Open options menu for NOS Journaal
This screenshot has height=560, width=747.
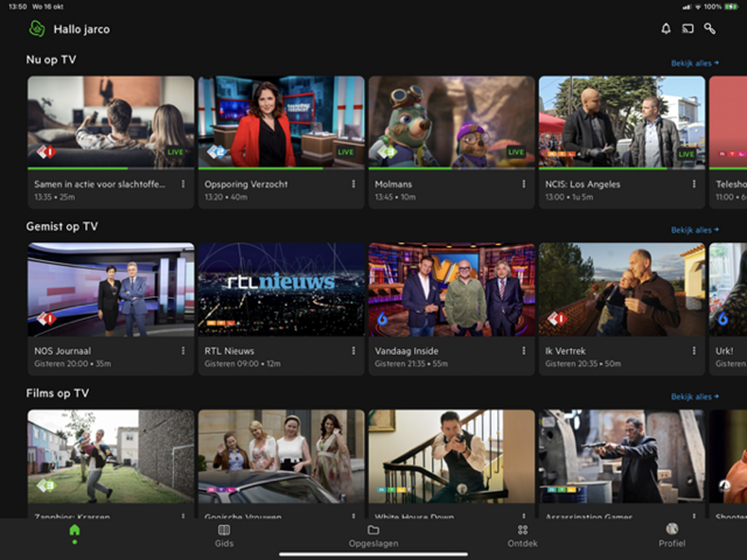pos(183,351)
